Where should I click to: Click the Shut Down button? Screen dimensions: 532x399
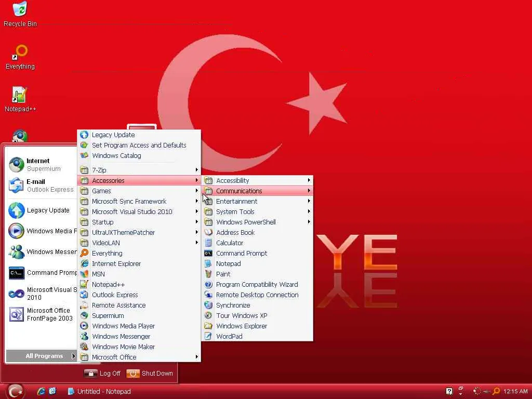[x=150, y=373]
